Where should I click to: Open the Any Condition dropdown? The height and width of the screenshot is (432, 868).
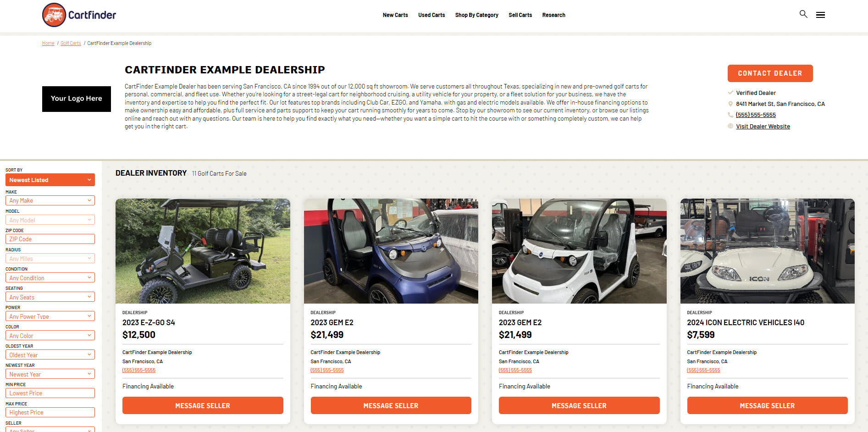tap(50, 278)
